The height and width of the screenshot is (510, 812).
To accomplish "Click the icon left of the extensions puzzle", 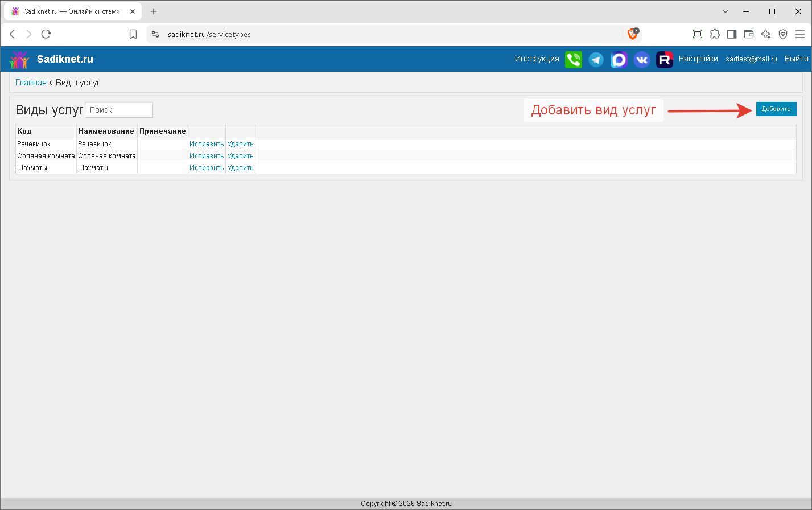I will point(698,34).
